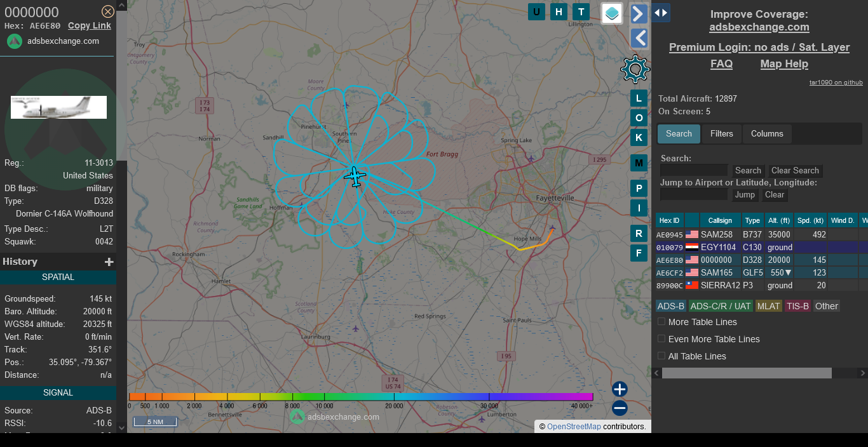Enable All Table Lines checkbox
The width and height of the screenshot is (868, 447).
tap(661, 356)
